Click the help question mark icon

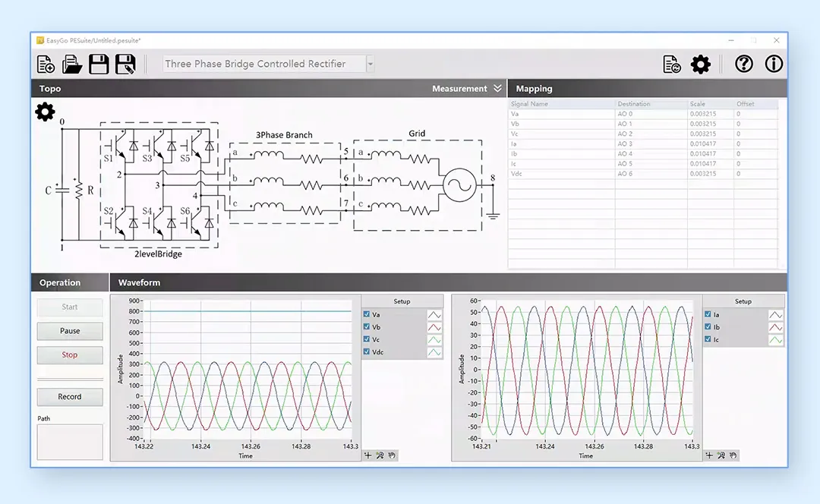coord(743,64)
